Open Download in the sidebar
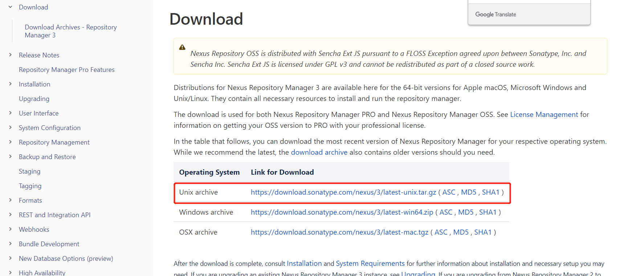Screen dimensions: 644x276 tap(33, 7)
